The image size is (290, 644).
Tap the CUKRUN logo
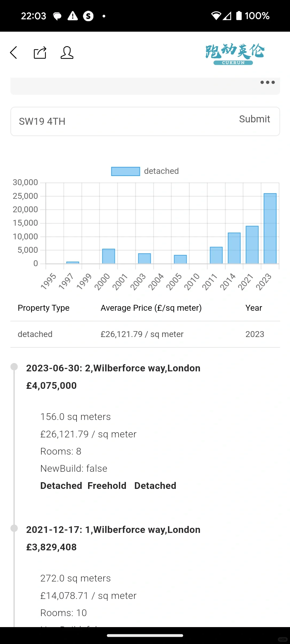(235, 54)
